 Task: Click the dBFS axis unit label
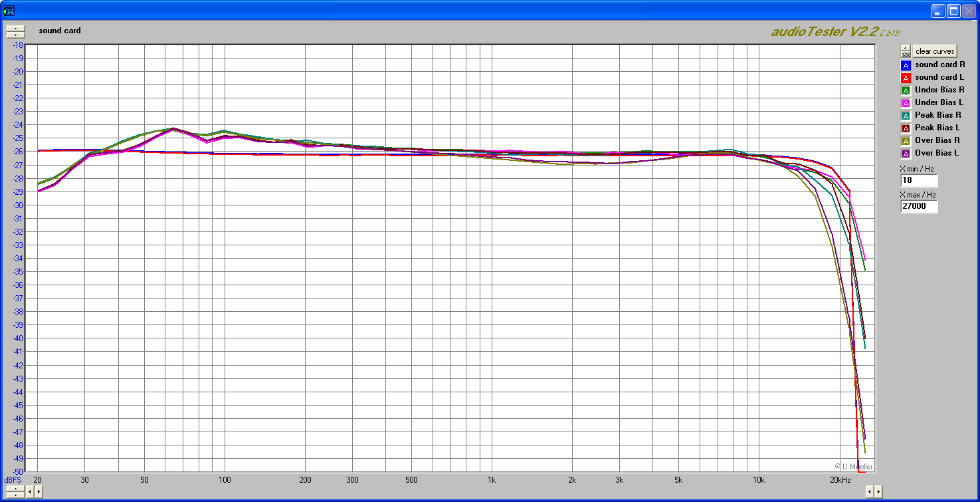[13, 479]
